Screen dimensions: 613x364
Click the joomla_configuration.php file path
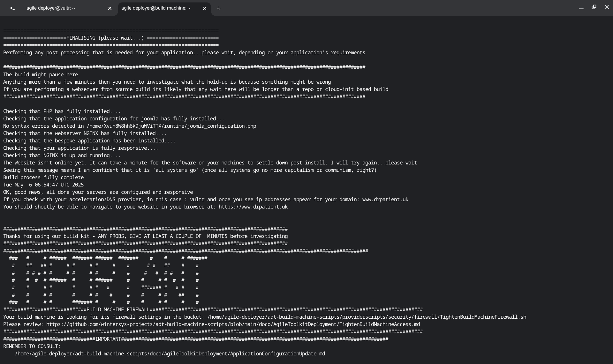coord(171,126)
